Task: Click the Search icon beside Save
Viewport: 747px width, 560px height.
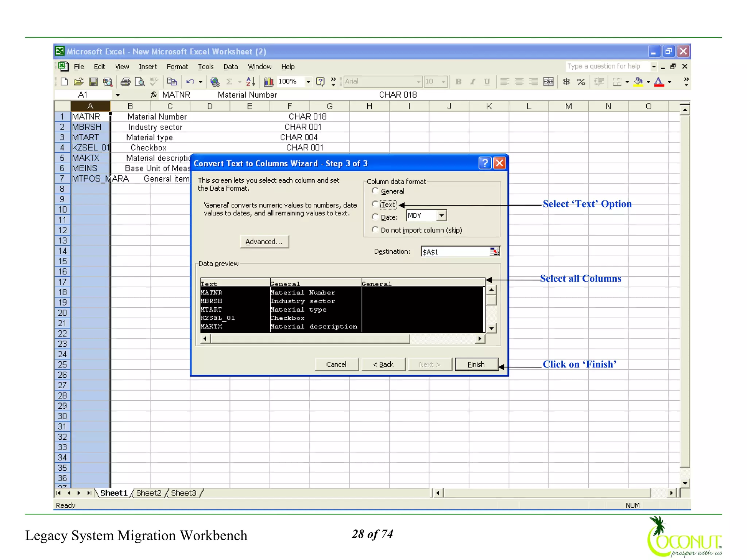Action: 108,82
